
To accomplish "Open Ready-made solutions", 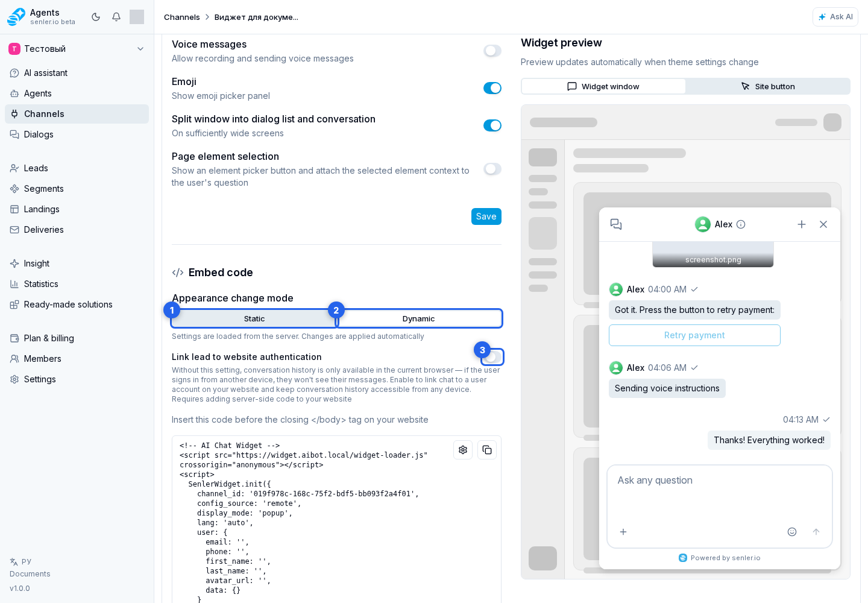I will [77, 305].
